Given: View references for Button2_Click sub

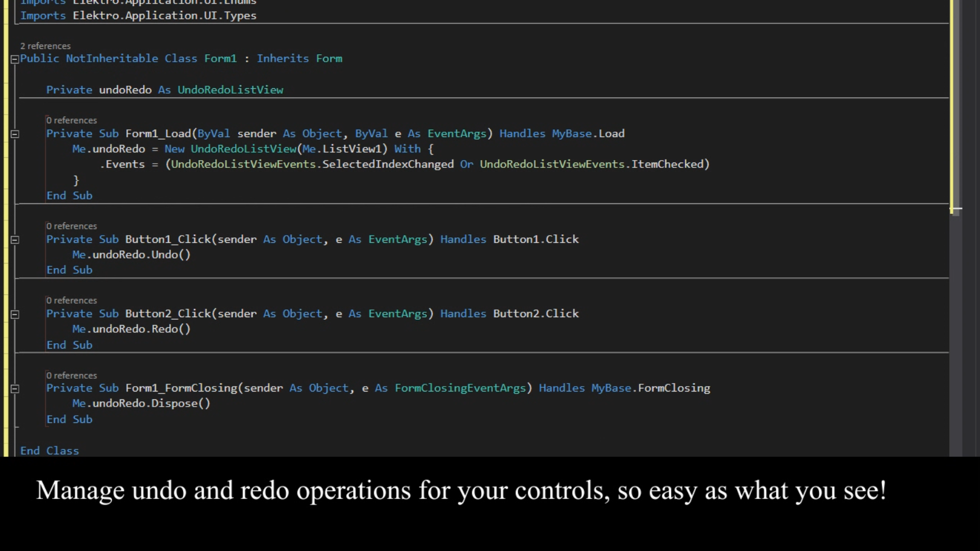Looking at the screenshot, I should [x=71, y=300].
